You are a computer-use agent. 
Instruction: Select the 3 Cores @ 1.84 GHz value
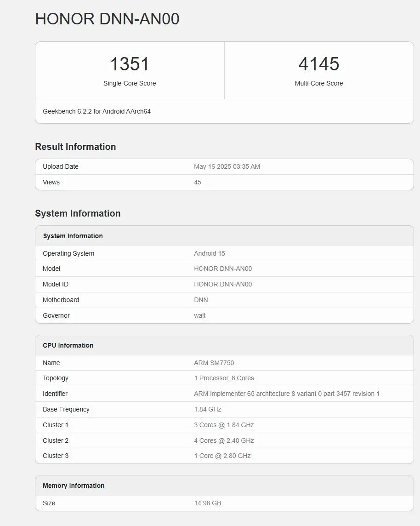(x=224, y=425)
